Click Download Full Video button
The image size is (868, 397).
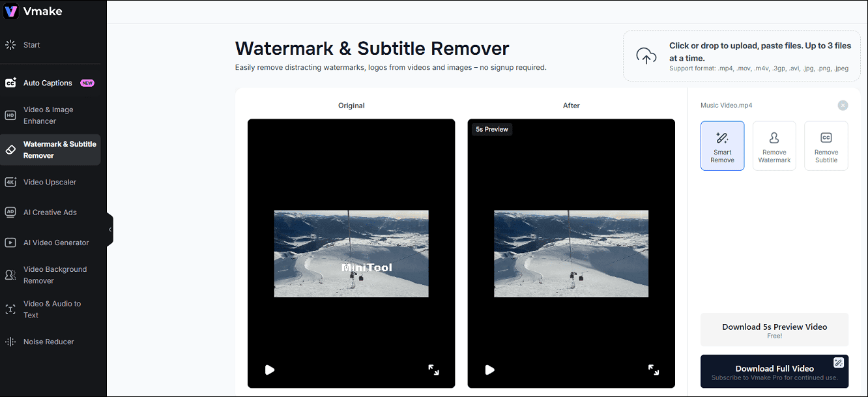(774, 372)
